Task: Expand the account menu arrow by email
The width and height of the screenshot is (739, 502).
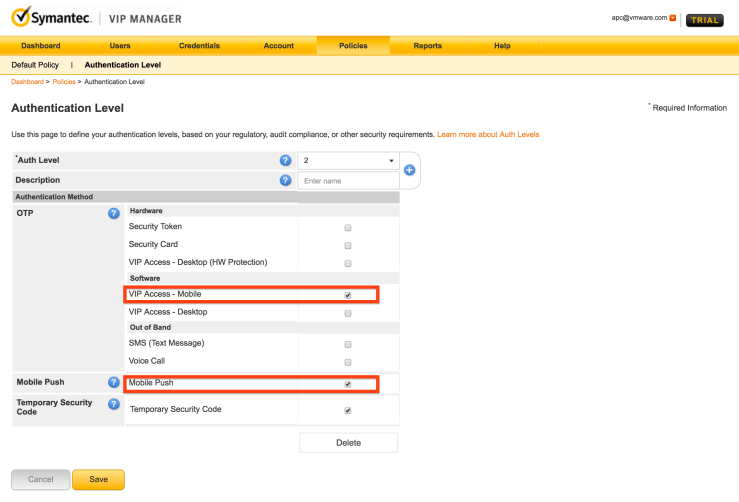Action: click(673, 18)
